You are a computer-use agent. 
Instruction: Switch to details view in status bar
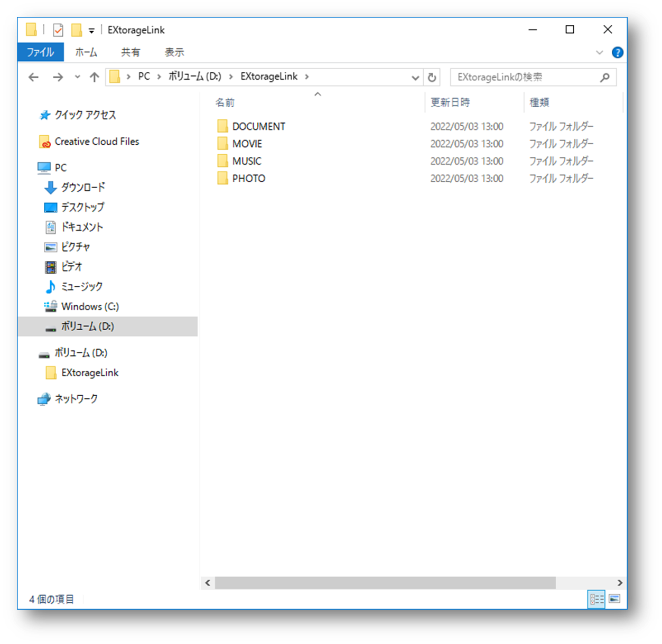tap(596, 599)
